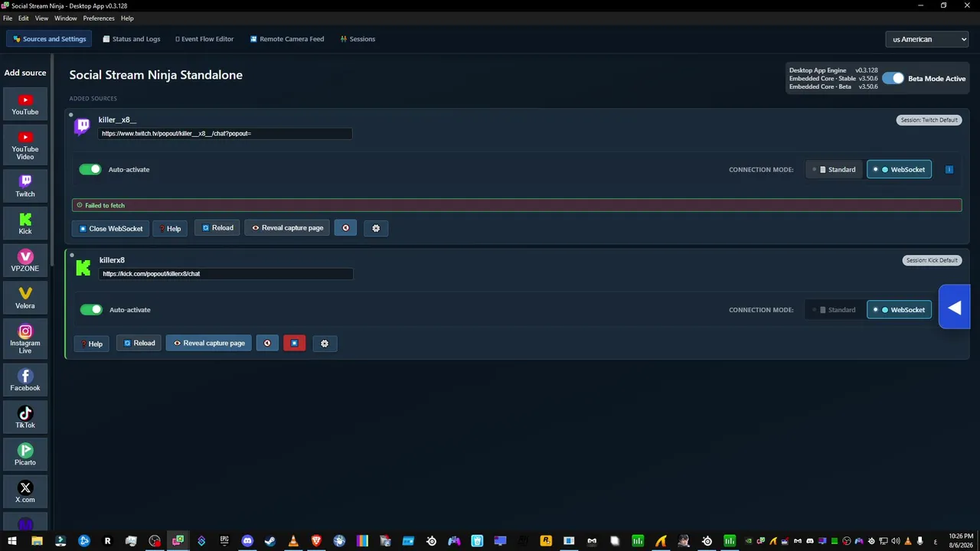Add a YouTube source
This screenshot has width=980, height=551.
25,104
